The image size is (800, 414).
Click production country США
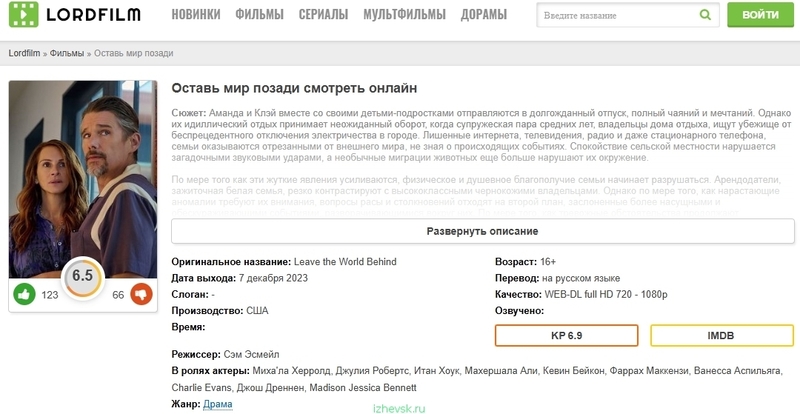point(257,311)
